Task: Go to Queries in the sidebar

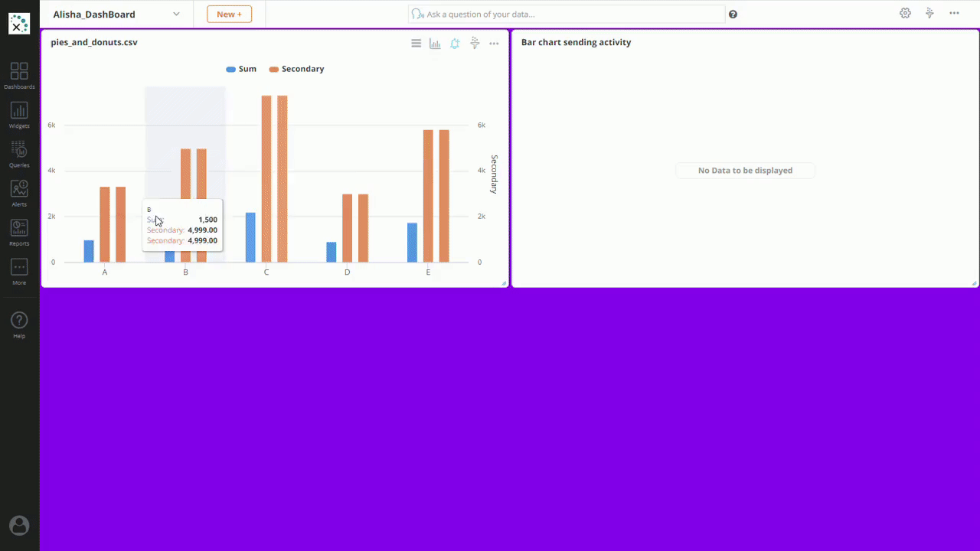Action: click(19, 154)
